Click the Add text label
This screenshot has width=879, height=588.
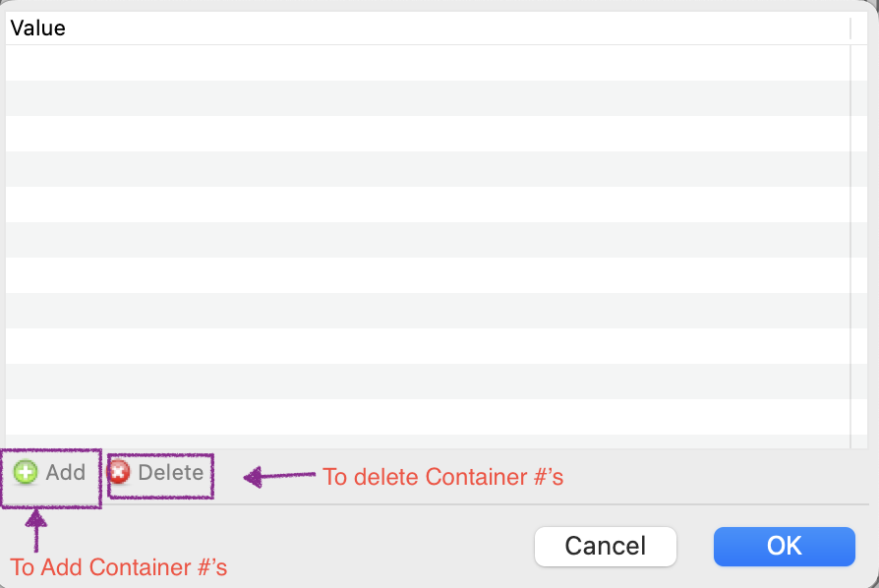point(66,473)
